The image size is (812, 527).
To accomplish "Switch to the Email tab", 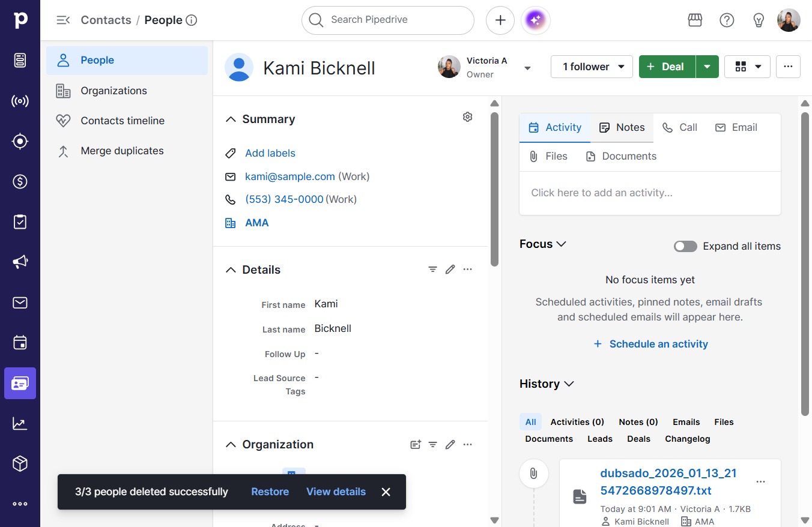I will 736,127.
